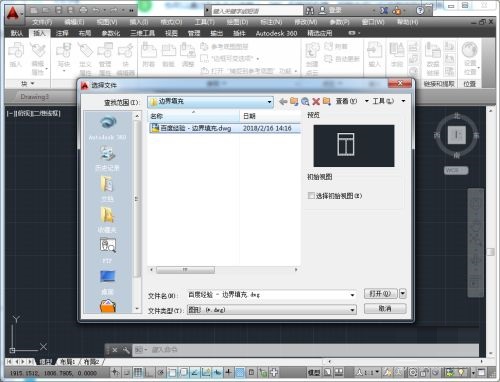
Task: Open the dropdown arrow beside 打开 button
Action: tap(403, 294)
